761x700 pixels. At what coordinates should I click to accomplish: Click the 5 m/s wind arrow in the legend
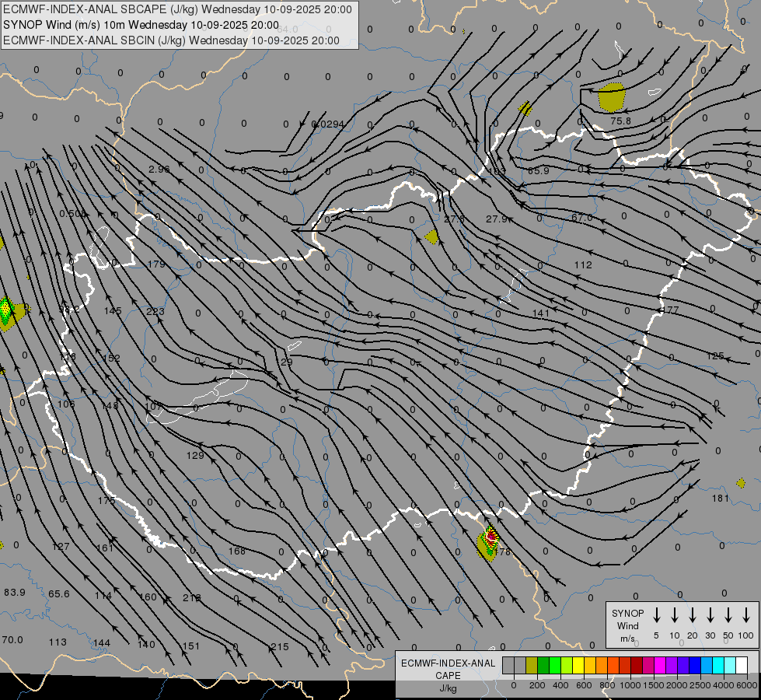click(656, 615)
